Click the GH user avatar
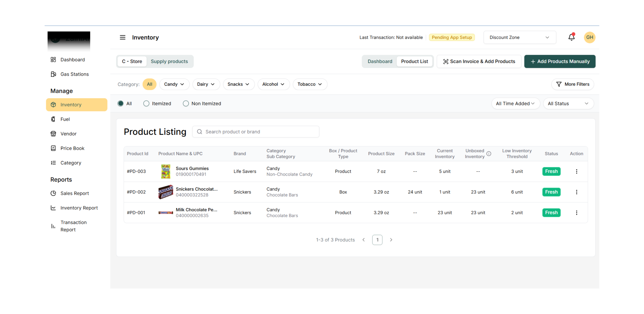The image size is (644, 314). point(589,37)
